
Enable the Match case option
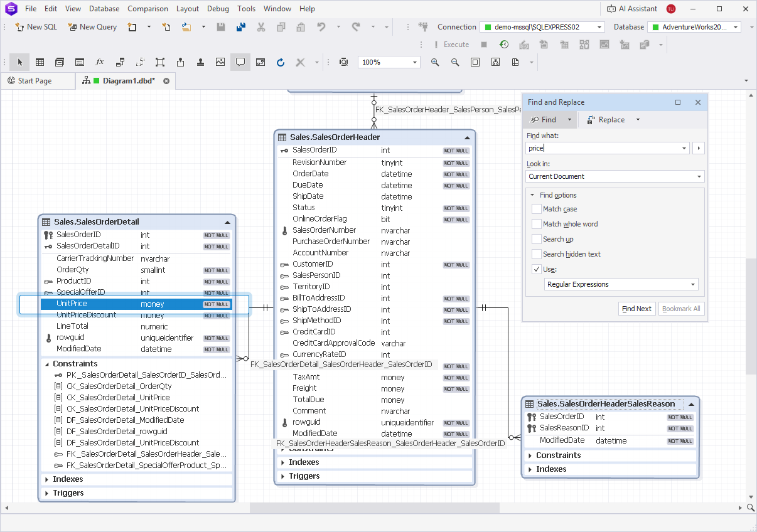[537, 209]
